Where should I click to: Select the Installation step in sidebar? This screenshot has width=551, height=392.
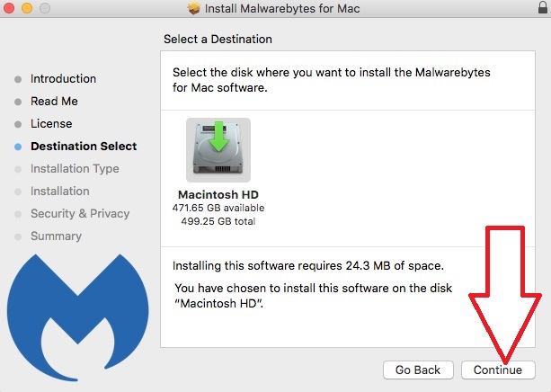tap(60, 192)
